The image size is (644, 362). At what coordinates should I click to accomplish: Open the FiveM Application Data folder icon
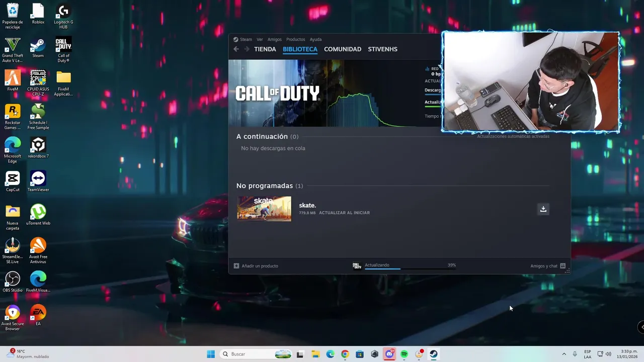tap(63, 83)
